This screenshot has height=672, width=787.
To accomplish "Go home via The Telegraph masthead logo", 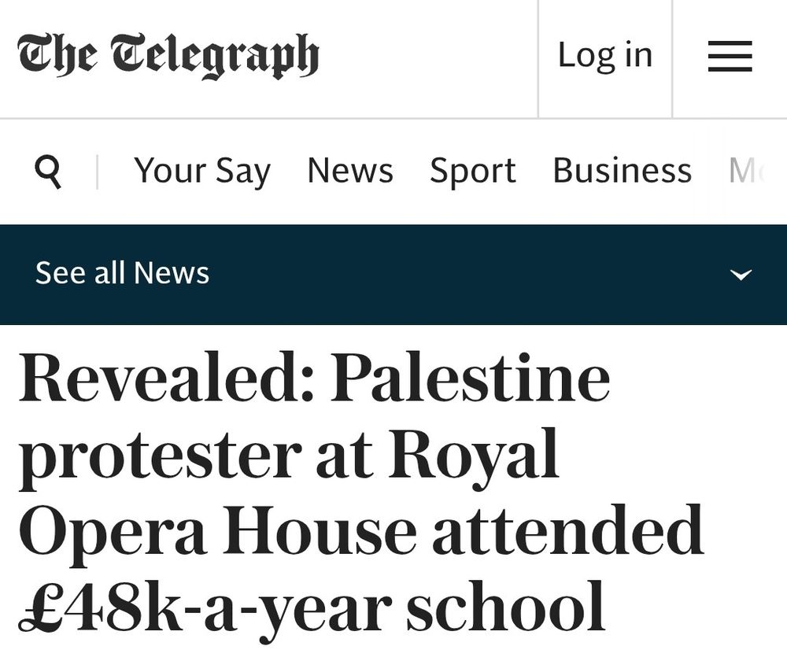I will point(168,56).
